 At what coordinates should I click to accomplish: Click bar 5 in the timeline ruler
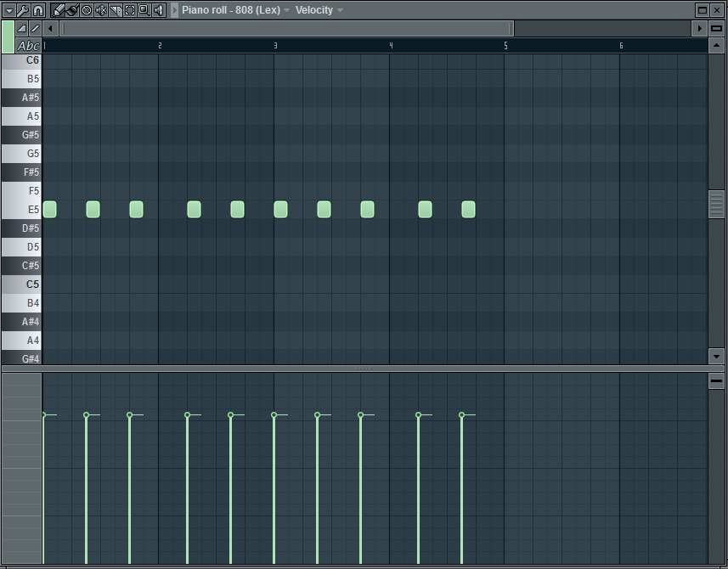pyautogui.click(x=505, y=46)
